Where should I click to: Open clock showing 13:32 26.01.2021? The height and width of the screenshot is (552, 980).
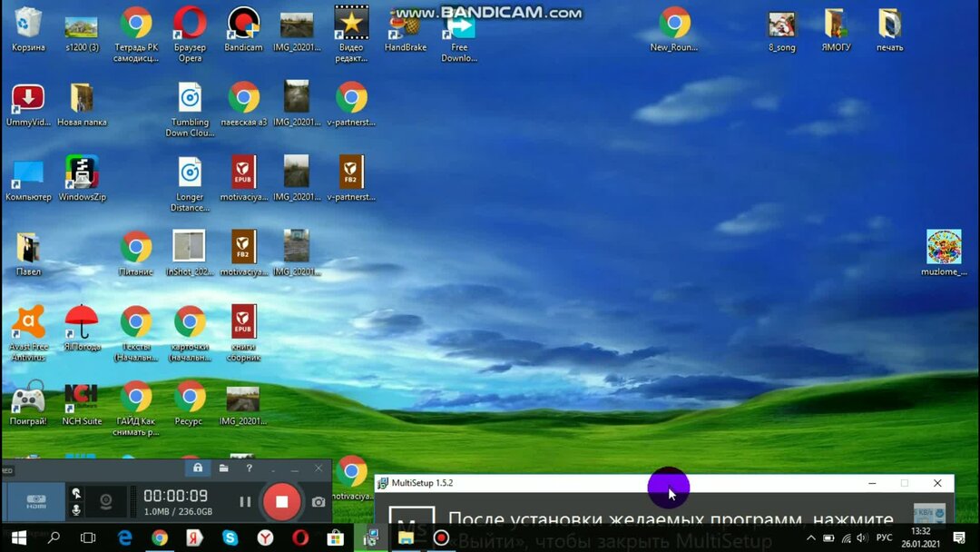921,537
